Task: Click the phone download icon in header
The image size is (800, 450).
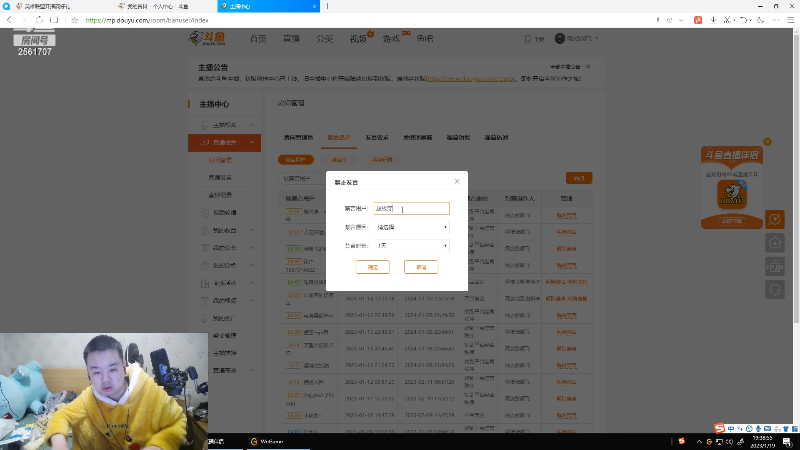Action: click(528, 39)
